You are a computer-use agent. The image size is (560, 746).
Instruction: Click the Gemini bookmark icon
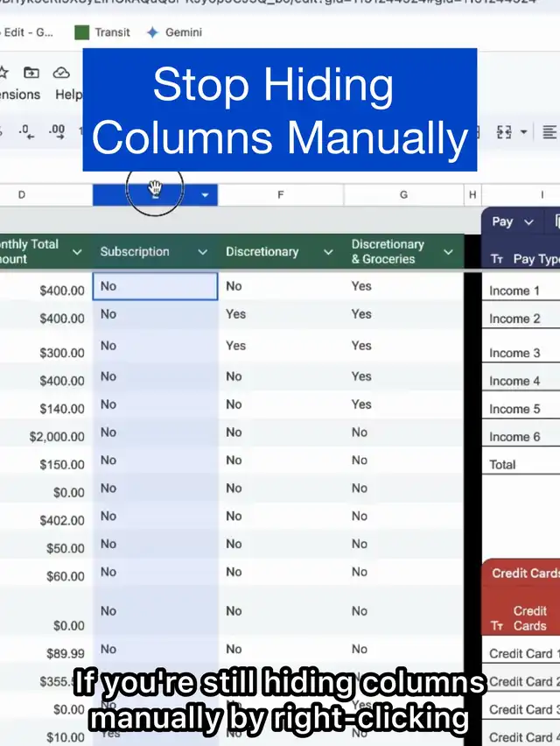coord(153,32)
